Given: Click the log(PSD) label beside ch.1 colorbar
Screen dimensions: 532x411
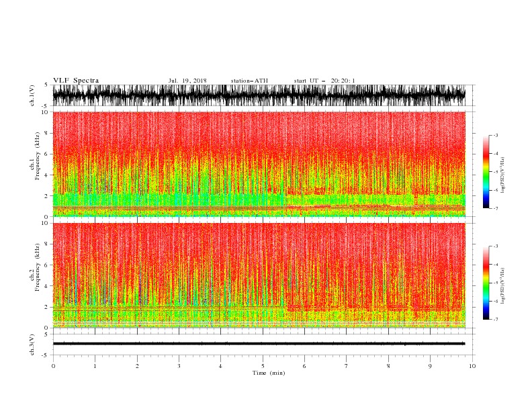Looking at the screenshot, I should [x=502, y=175].
